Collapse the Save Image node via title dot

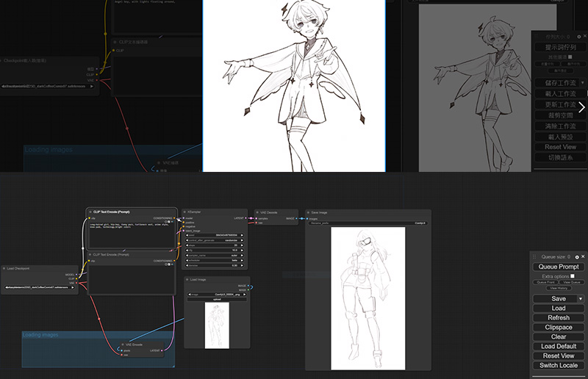[x=308, y=212]
